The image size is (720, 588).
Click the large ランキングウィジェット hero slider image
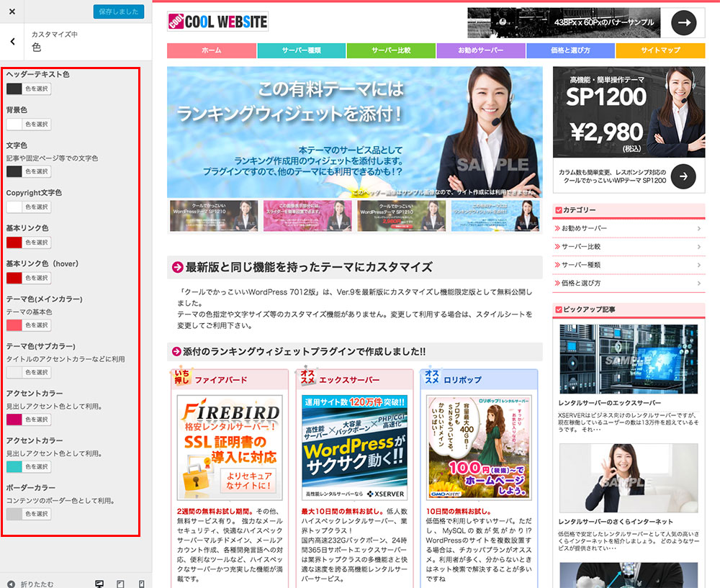tap(354, 132)
